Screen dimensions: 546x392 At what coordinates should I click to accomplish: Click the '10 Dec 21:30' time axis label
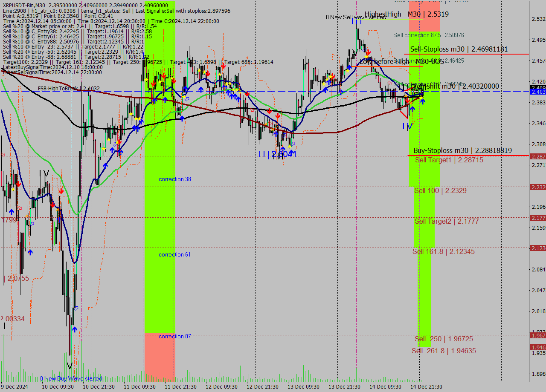coord(98,387)
